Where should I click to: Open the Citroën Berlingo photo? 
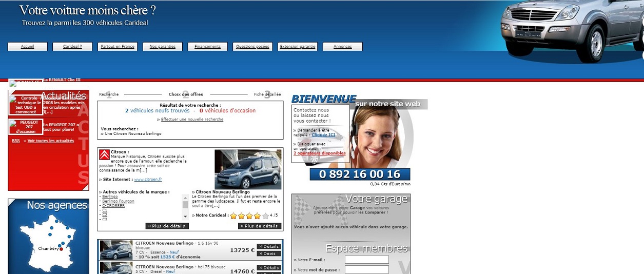248,169
